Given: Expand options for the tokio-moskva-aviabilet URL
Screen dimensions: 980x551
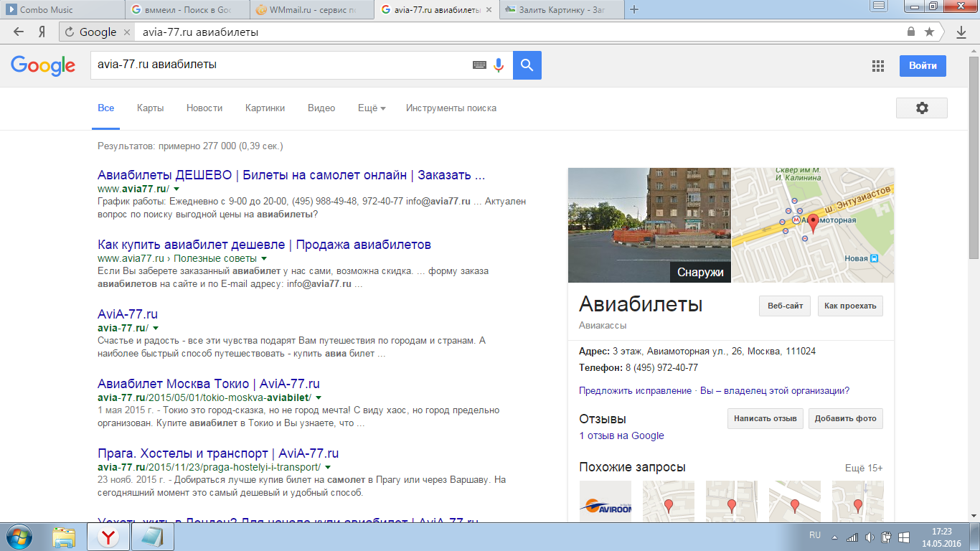Looking at the screenshot, I should 319,397.
